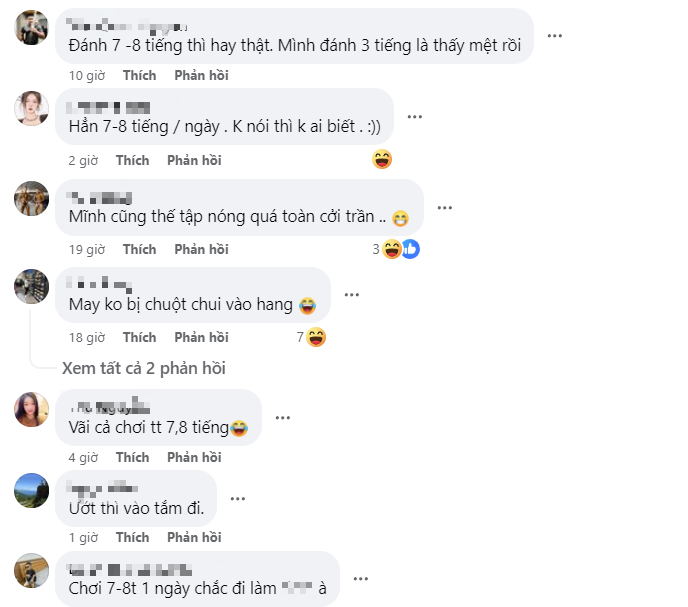Click the "10 giờ" timestamp of first comment
This screenshot has width=688, height=607.
pyautogui.click(x=86, y=75)
